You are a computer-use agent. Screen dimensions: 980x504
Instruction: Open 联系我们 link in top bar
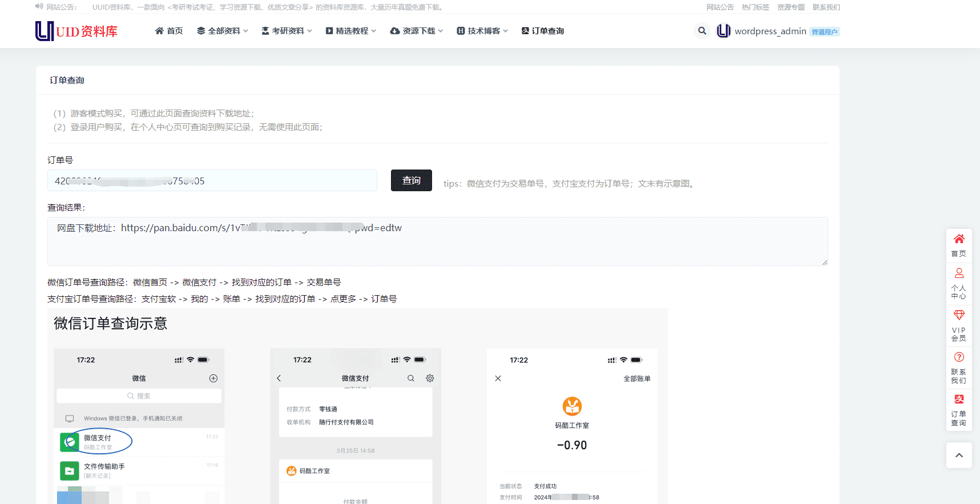(x=826, y=7)
